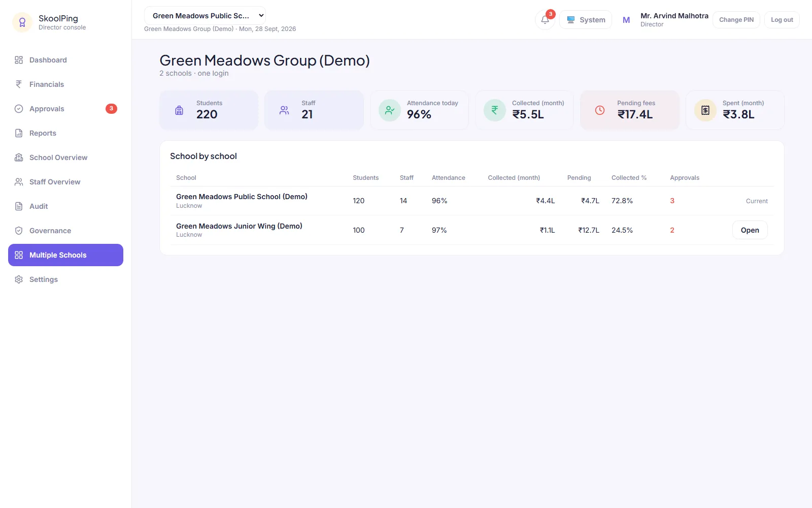Image resolution: width=812 pixels, height=508 pixels.
Task: Click the Settings gear icon in sidebar
Action: click(19, 279)
